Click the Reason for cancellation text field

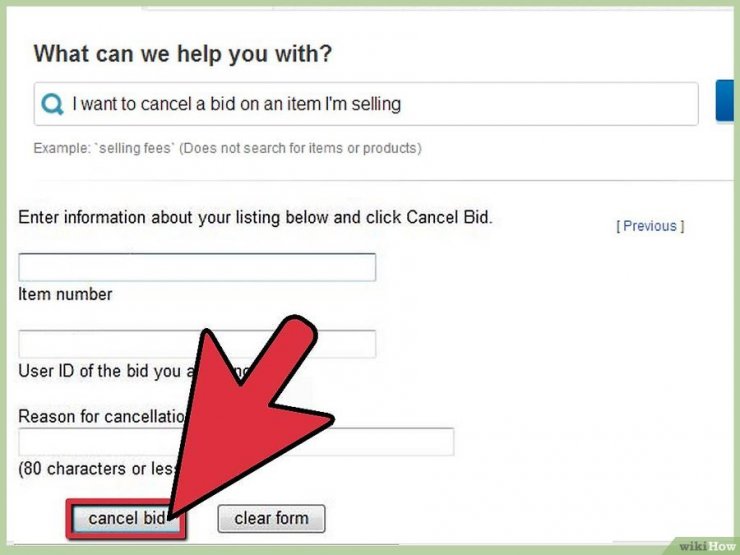pos(236,441)
